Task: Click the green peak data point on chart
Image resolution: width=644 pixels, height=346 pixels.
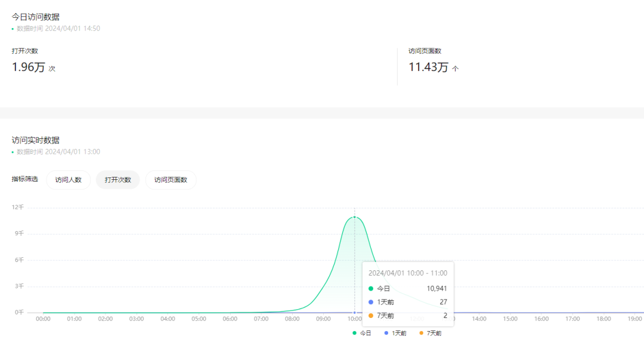Action: pos(354,217)
